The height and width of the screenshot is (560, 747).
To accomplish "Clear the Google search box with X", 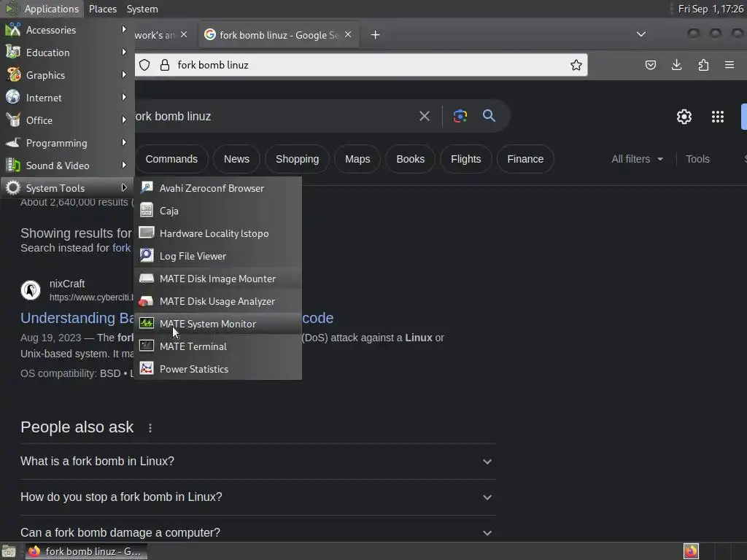I will (x=425, y=116).
